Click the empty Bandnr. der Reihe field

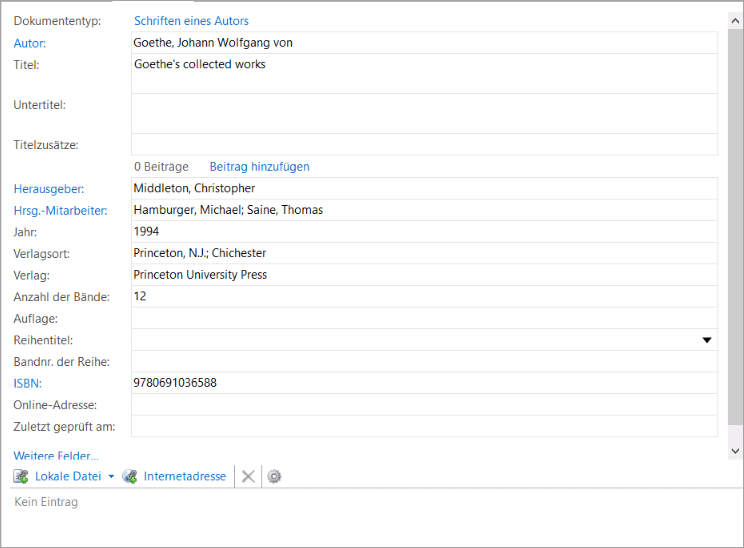point(424,361)
